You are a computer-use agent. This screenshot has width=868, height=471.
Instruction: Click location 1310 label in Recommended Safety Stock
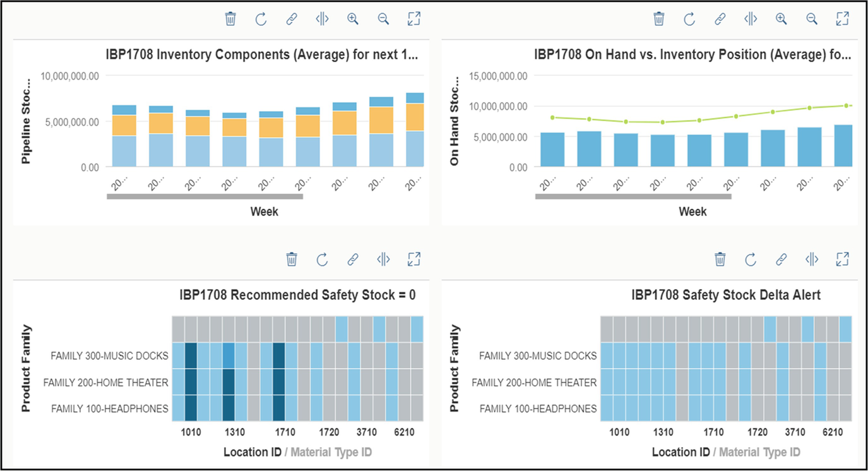pyautogui.click(x=234, y=433)
